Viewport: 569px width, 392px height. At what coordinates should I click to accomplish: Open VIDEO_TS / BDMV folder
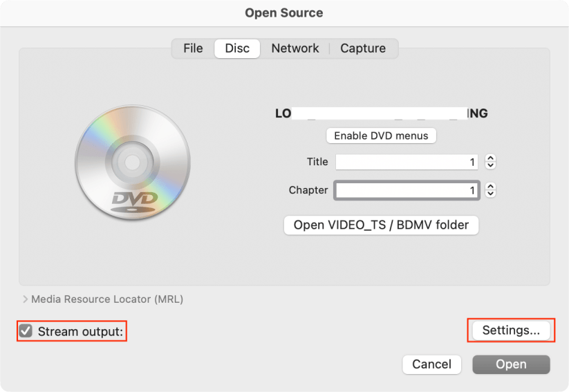[381, 225]
